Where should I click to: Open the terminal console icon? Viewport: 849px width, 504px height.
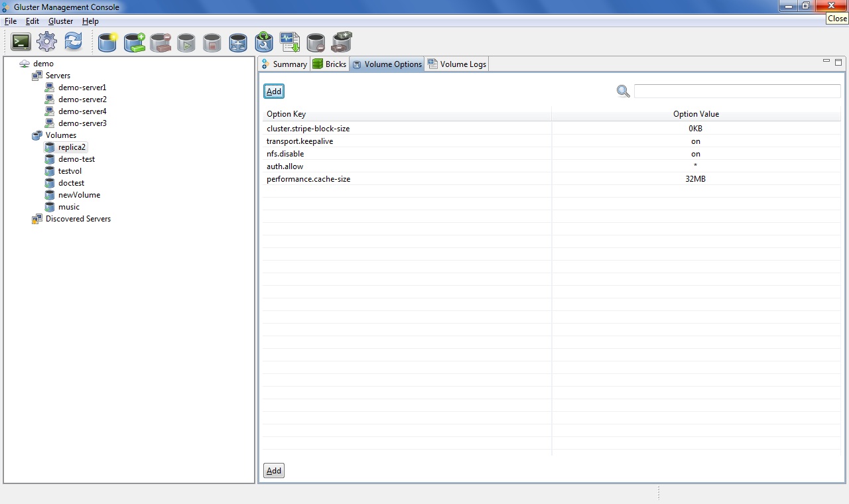[21, 42]
